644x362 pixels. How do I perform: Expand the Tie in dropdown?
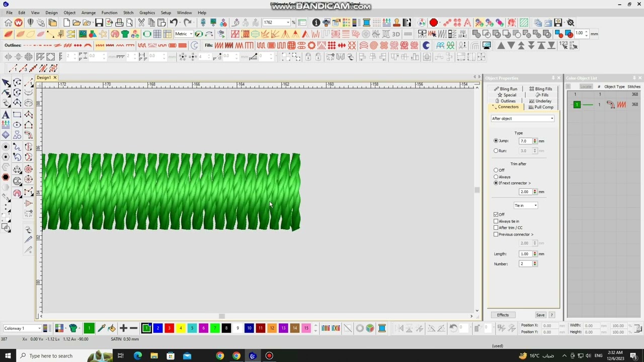coord(526,206)
